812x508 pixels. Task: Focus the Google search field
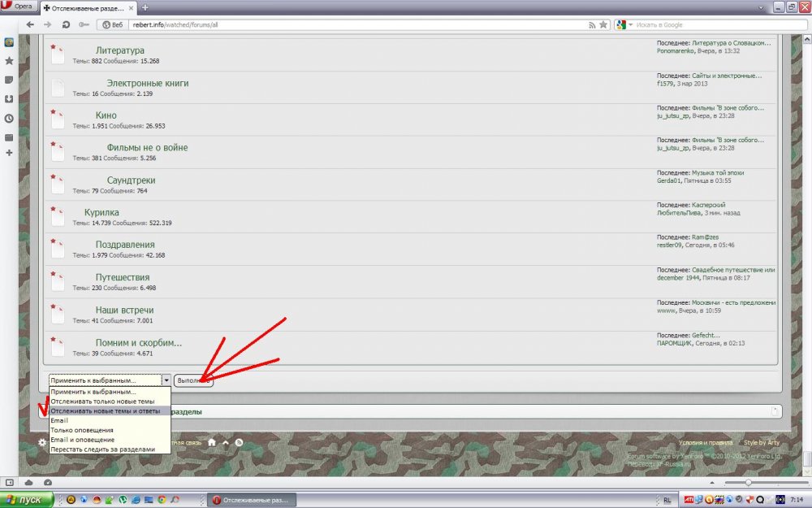point(719,24)
